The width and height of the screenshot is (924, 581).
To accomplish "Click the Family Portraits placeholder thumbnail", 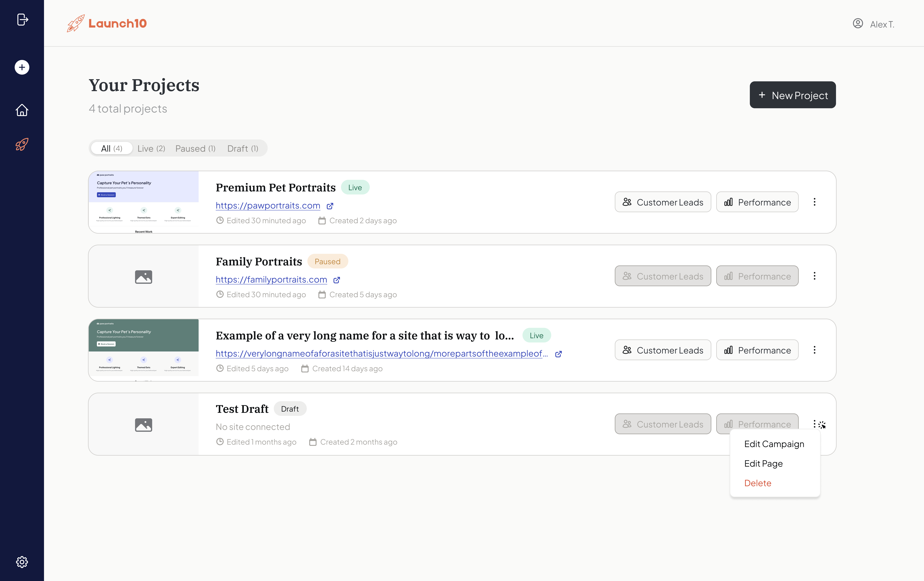I will pyautogui.click(x=143, y=276).
